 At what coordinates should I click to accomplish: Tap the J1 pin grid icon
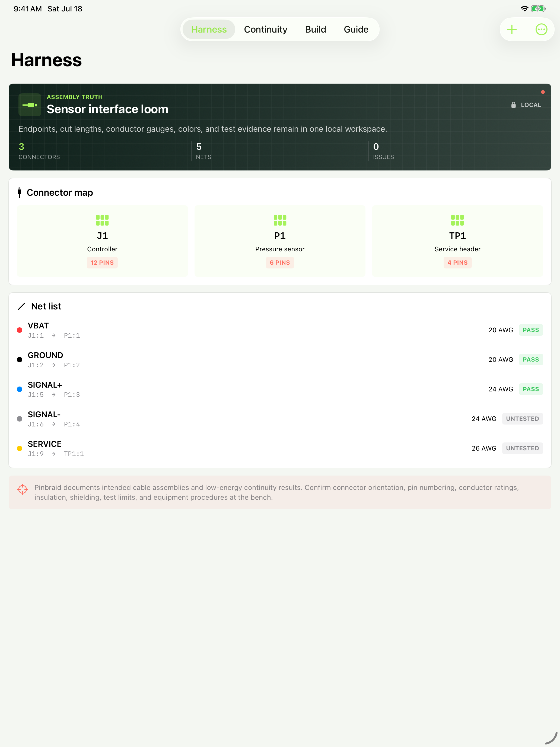click(102, 220)
